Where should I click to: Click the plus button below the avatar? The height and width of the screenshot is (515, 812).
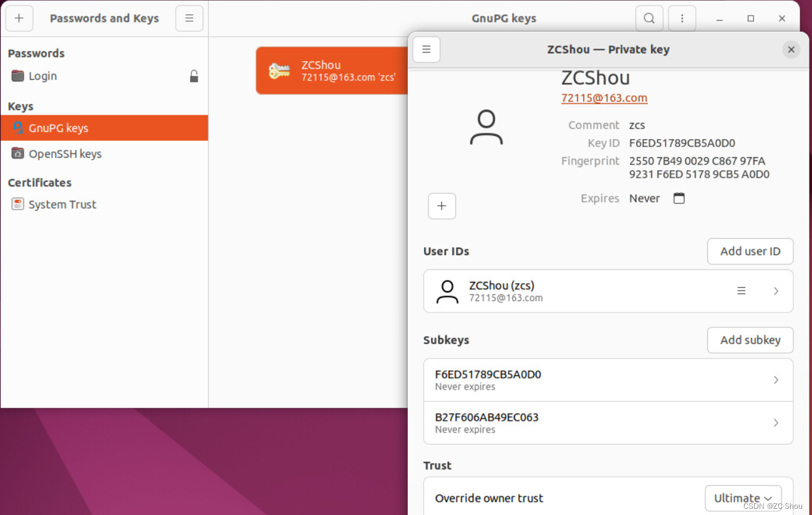coord(442,206)
